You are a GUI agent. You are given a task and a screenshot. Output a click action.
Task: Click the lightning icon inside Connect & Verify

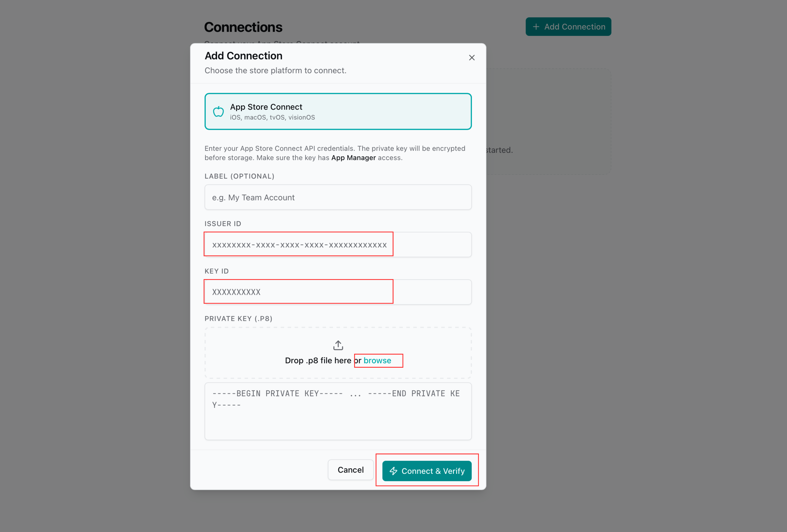point(394,471)
